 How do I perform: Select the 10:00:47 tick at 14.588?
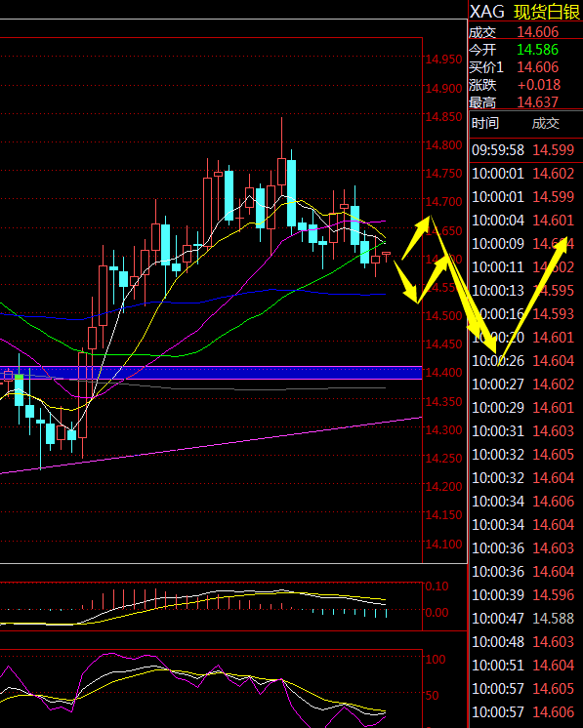pyautogui.click(x=525, y=618)
